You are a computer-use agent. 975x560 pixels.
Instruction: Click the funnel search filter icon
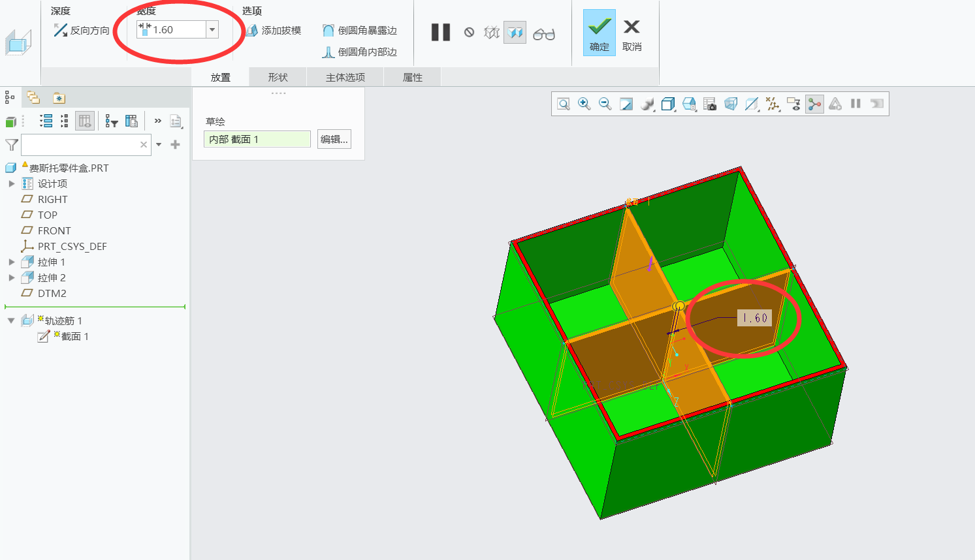12,145
